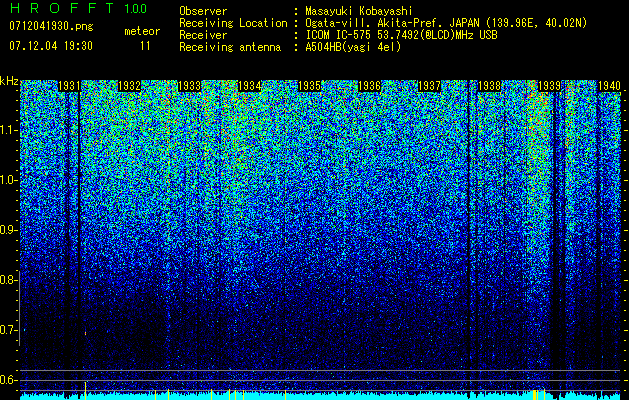Click the 1937 time marker
Viewport: 629px width, 400px height.
click(x=429, y=86)
